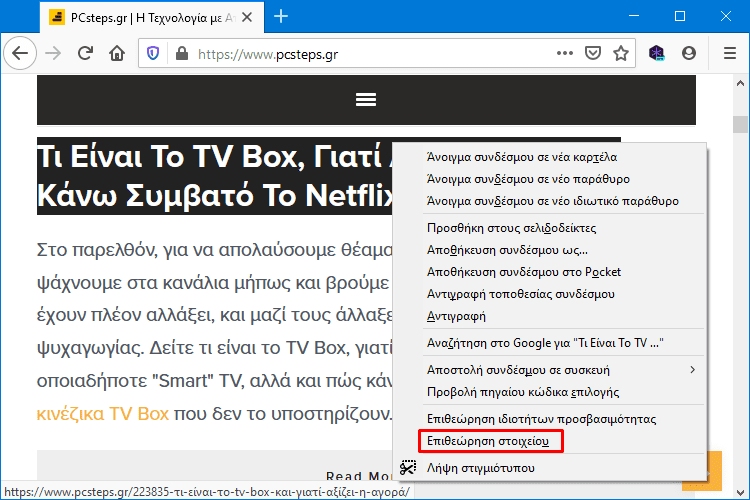Choose Άνοιγμα συνδέσμου σε νέο παράθυρο

pyautogui.click(x=550, y=179)
